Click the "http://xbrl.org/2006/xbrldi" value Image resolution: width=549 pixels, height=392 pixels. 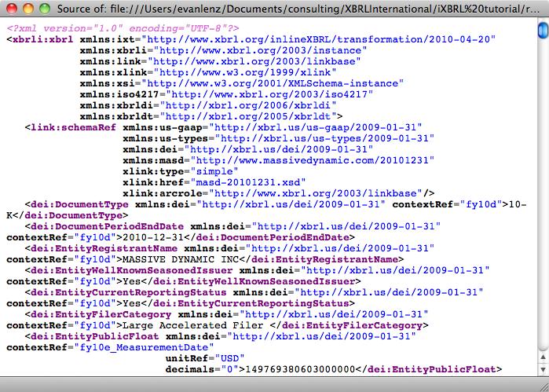(248, 105)
